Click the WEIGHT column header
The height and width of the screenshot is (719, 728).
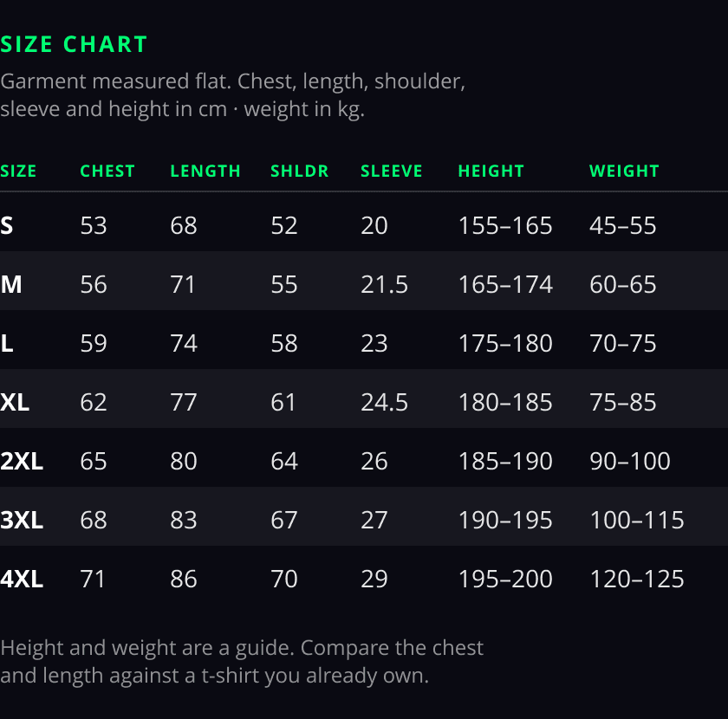point(624,172)
